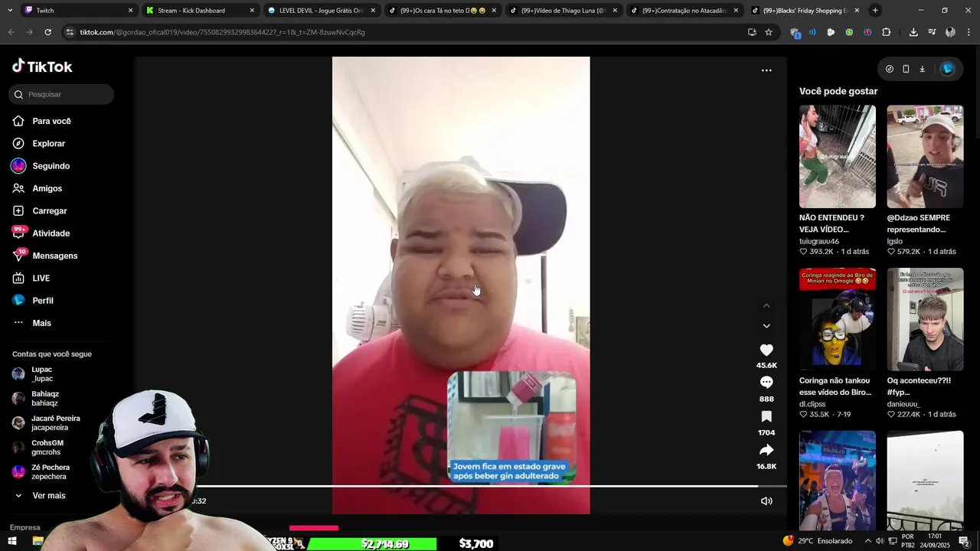Reload the page
980x551 pixels.
pos(47,32)
